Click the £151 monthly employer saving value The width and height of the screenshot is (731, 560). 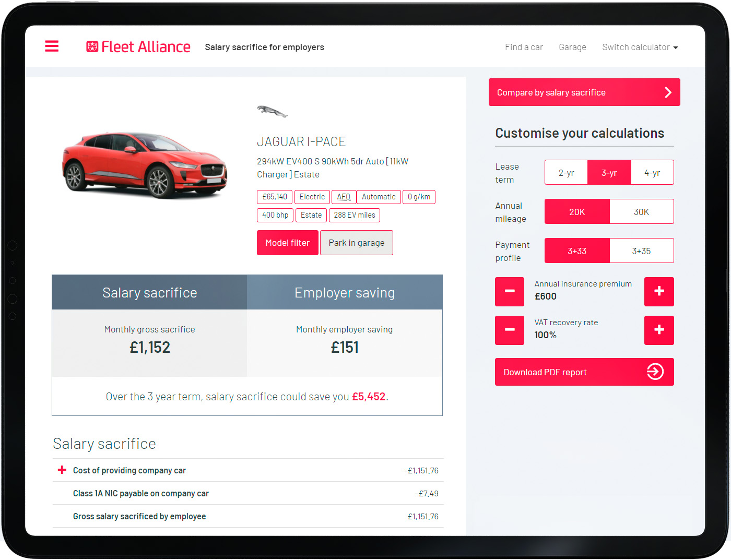point(345,347)
